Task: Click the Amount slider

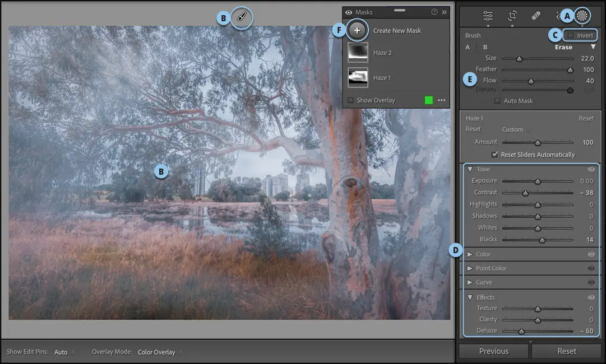Action: pos(538,142)
